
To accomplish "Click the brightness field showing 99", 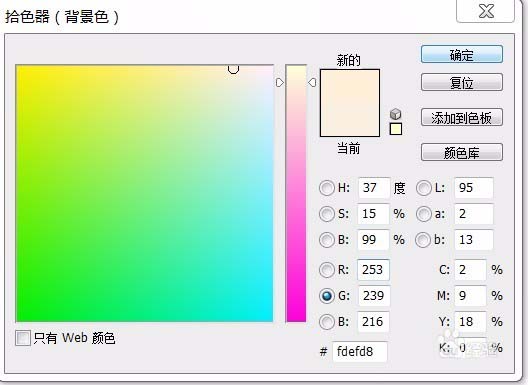I will 373,239.
